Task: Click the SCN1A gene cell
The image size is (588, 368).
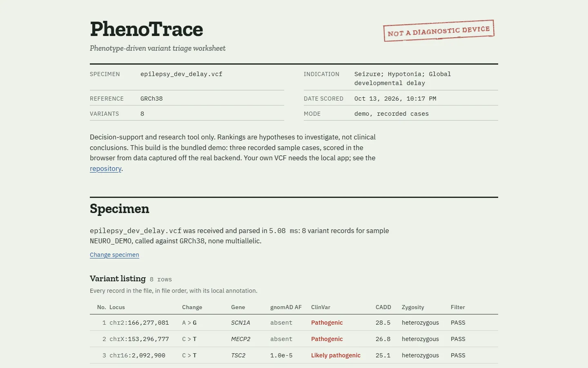Action: (x=241, y=323)
